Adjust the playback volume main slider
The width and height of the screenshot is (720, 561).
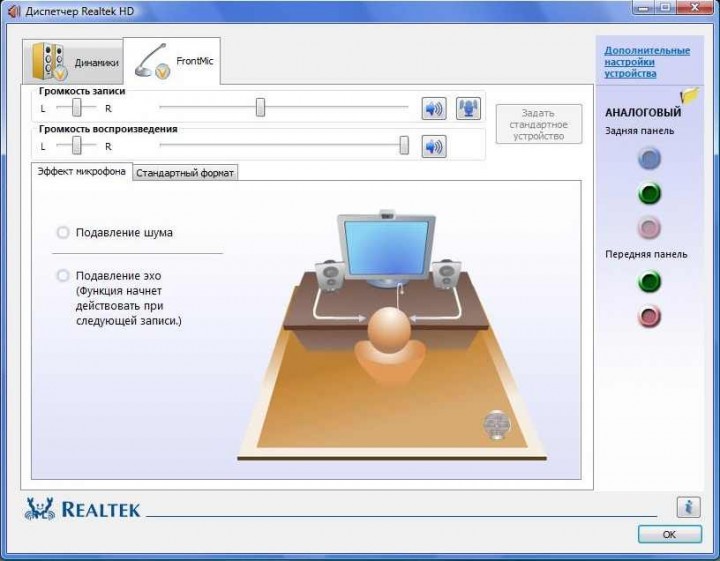404,145
